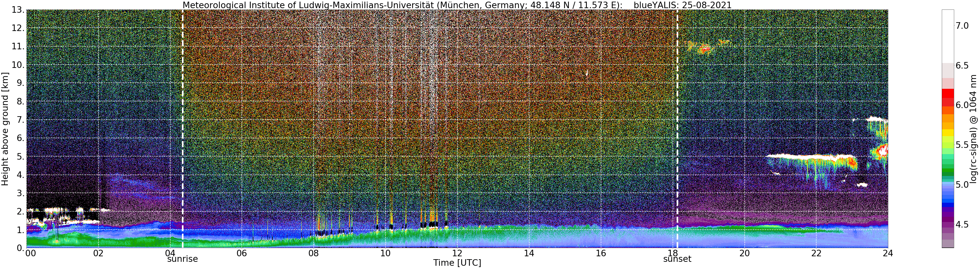Click the '10' time axis tick label

click(385, 253)
